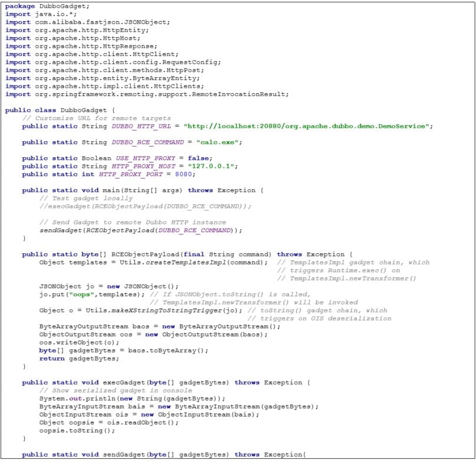Select the 'import java.io.*;' line
The height and width of the screenshot is (463, 476).
[41, 14]
